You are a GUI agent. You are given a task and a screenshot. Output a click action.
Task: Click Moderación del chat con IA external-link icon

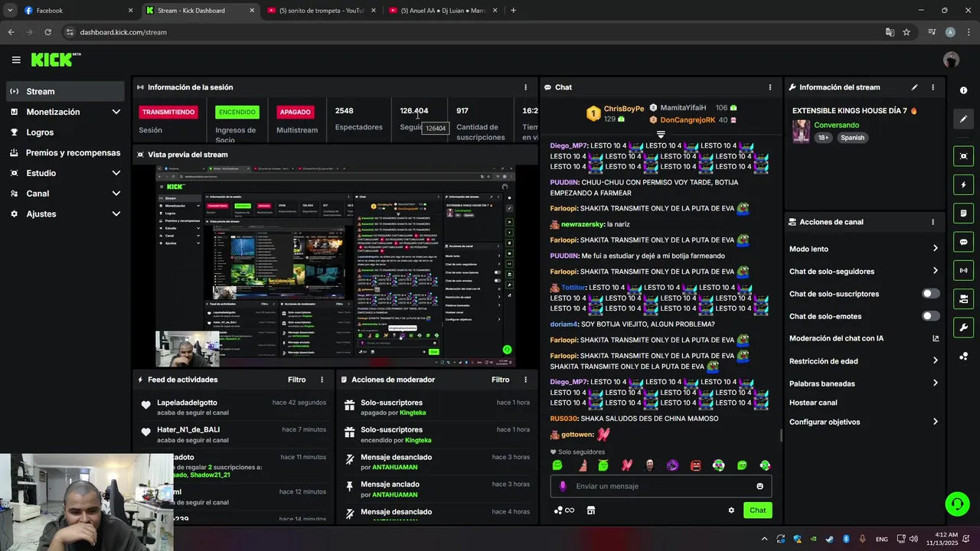936,338
